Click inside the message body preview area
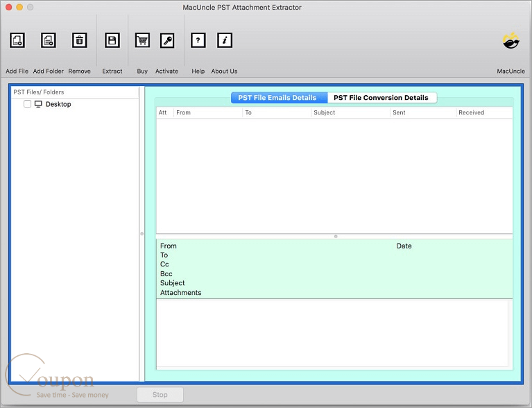Viewport: 532px width, 408px height. [x=332, y=333]
